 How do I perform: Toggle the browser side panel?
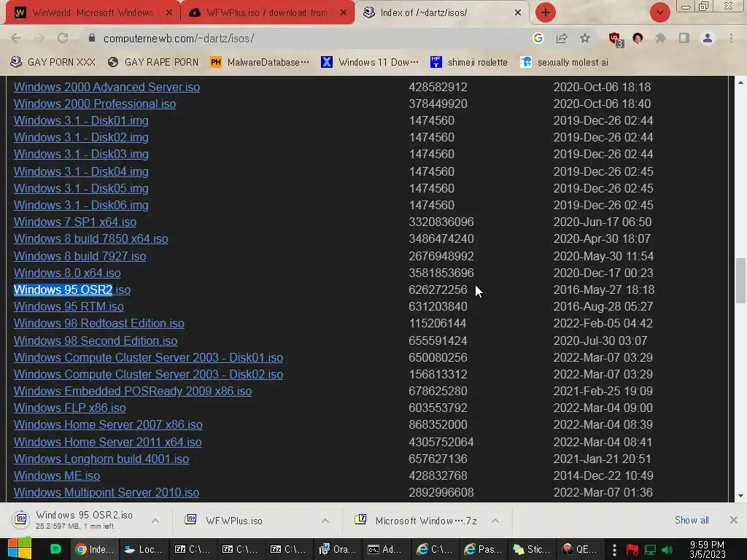tap(684, 38)
